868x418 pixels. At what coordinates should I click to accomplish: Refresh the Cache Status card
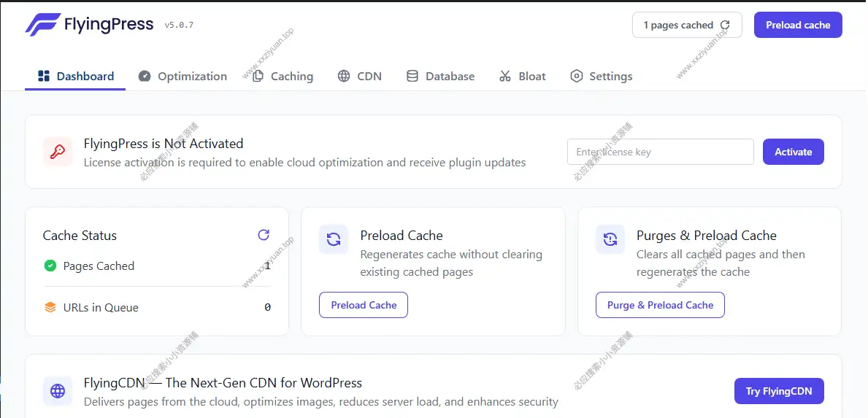tap(264, 235)
